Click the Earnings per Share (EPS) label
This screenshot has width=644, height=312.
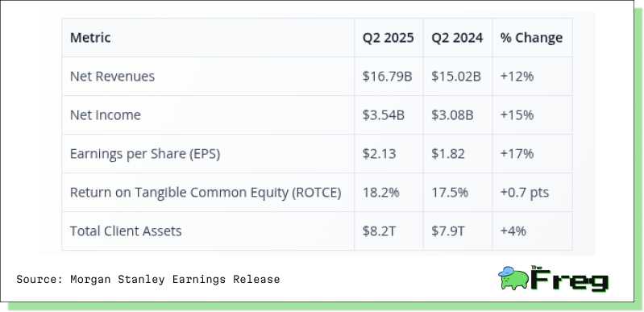pos(145,154)
